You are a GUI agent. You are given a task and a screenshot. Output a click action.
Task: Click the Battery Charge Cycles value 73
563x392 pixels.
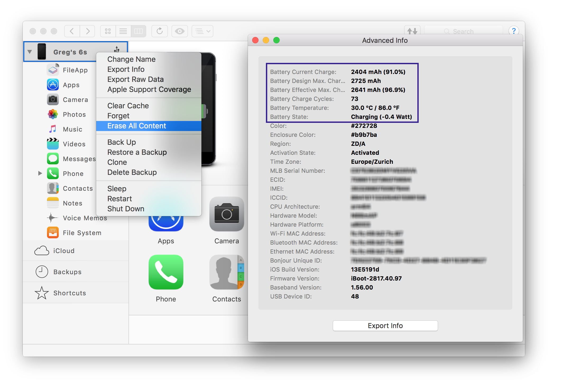click(354, 99)
